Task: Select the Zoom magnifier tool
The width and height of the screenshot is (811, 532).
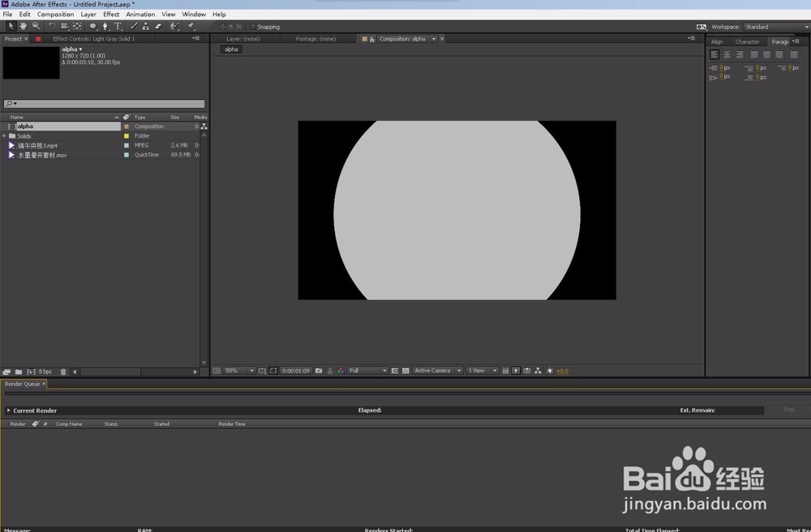Action: tap(36, 26)
